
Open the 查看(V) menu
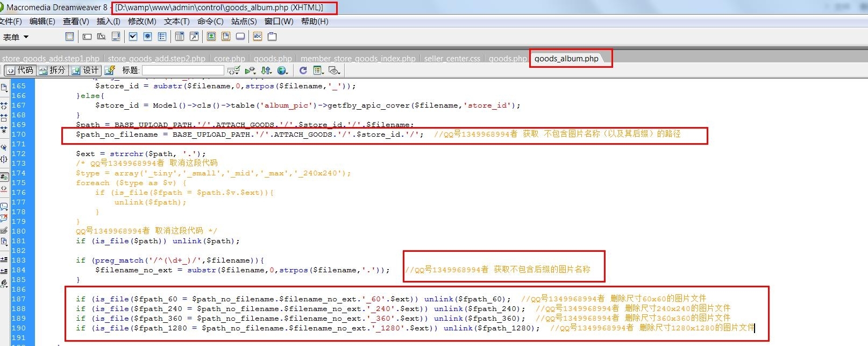pyautogui.click(x=76, y=22)
